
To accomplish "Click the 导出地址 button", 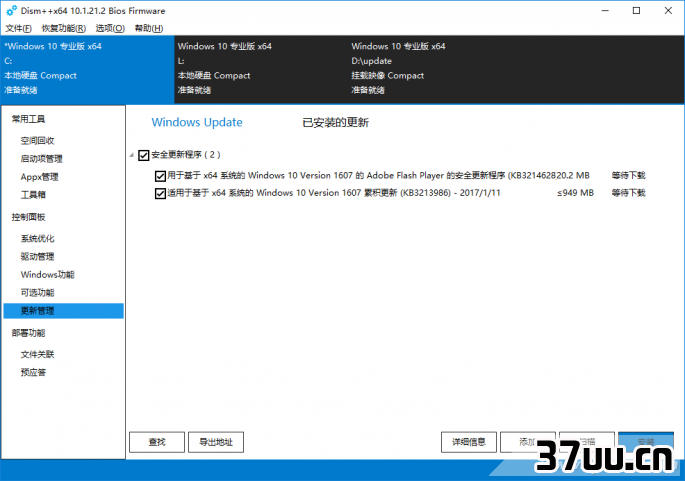I will [216, 442].
